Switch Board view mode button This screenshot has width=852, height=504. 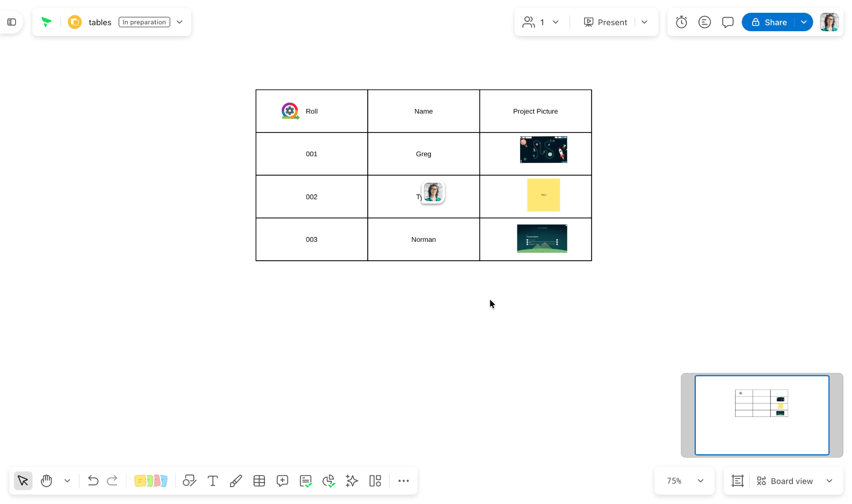point(785,481)
